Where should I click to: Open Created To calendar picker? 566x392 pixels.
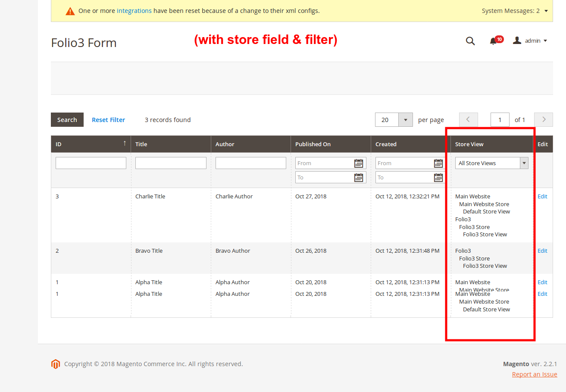[438, 177]
